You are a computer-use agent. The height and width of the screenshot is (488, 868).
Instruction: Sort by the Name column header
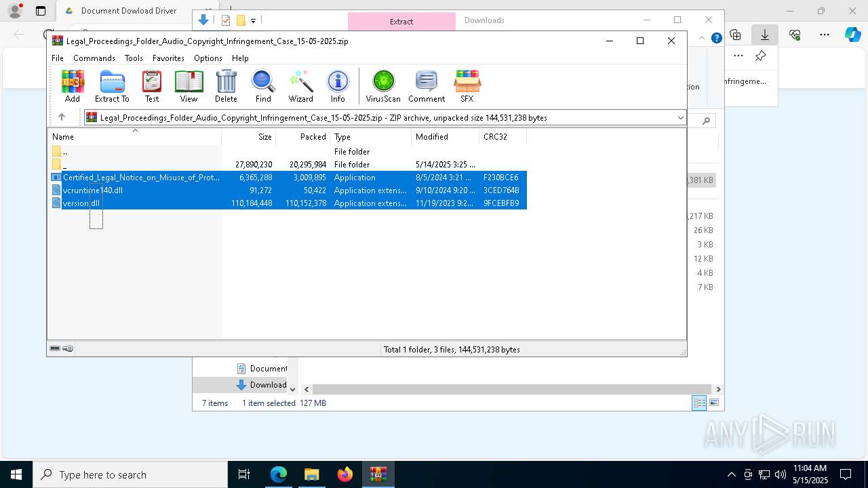[134, 137]
